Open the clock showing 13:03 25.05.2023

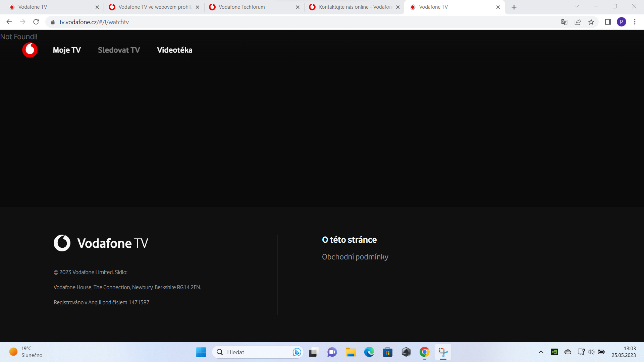[624, 352]
